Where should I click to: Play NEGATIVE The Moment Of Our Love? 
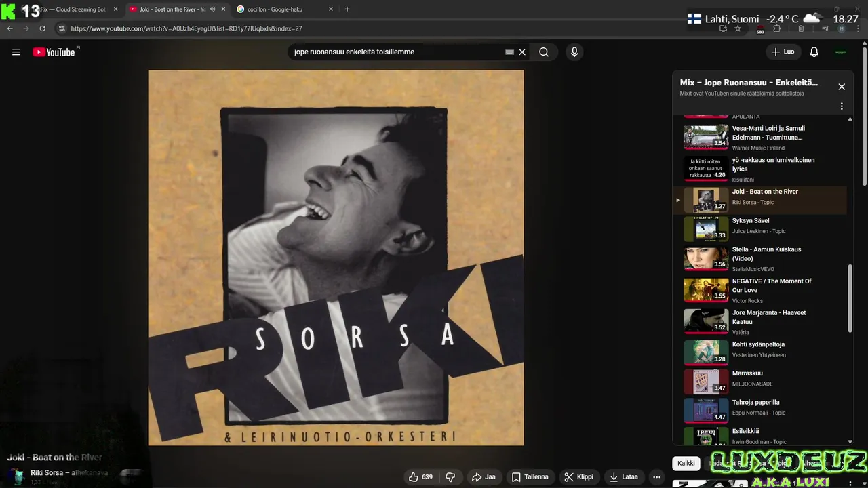point(759,290)
